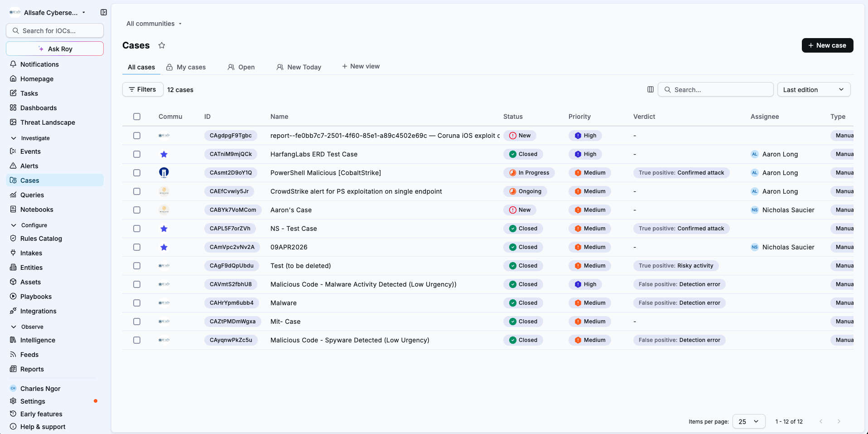This screenshot has height=434, width=868.
Task: Open the Filters button
Action: click(143, 89)
